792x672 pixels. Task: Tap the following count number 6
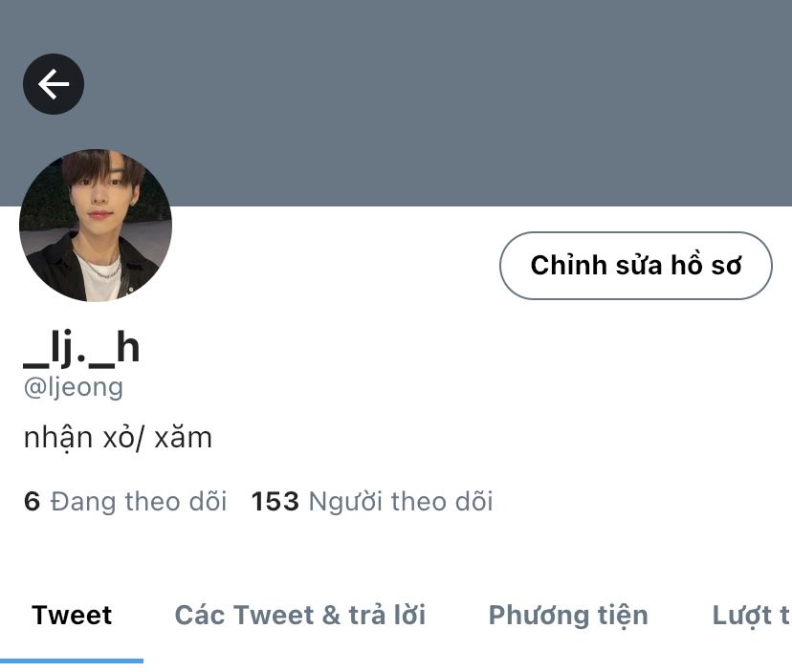tap(32, 502)
